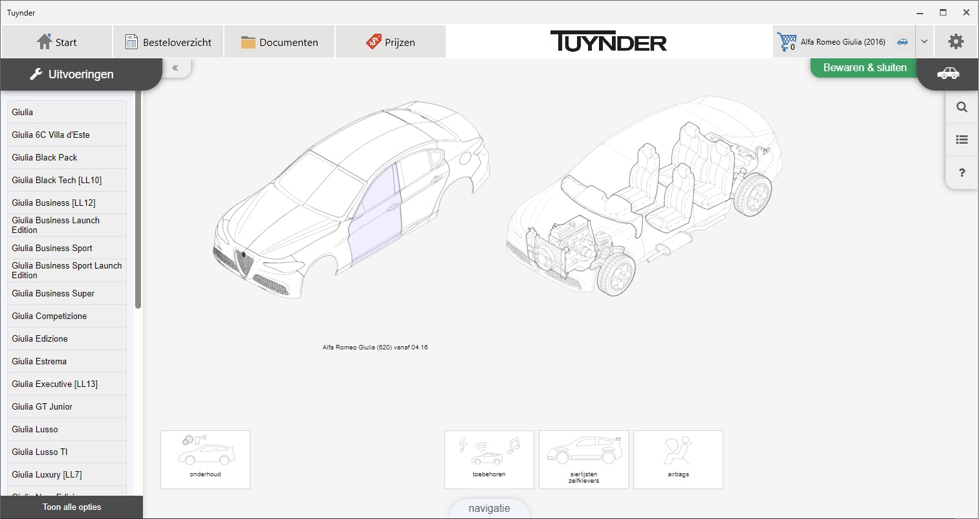The image size is (980, 519).
Task: Click the Bewaren & sluiten button
Action: (865, 67)
